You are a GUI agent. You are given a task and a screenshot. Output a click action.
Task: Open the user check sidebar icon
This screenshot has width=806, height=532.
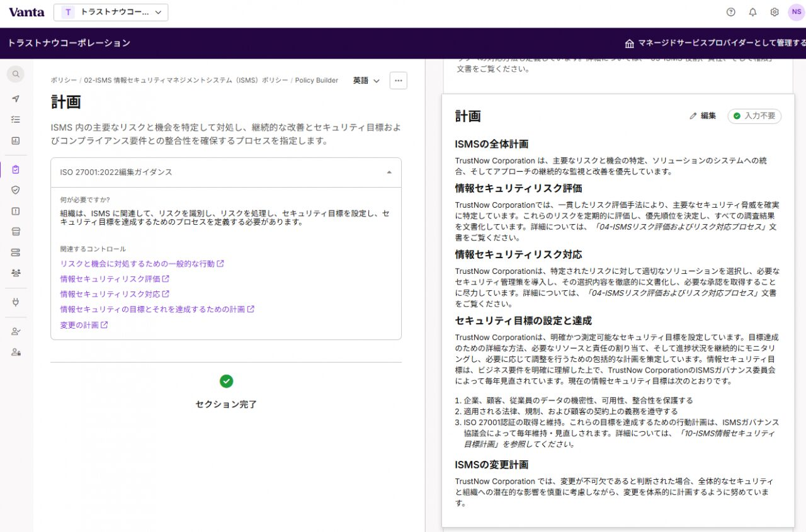[16, 331]
